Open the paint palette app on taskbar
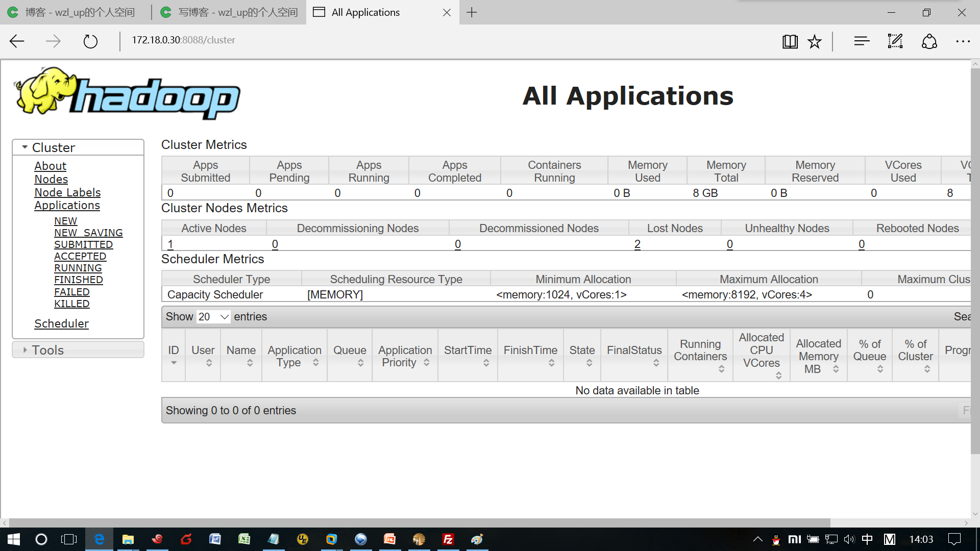The width and height of the screenshot is (980, 551). click(477, 539)
